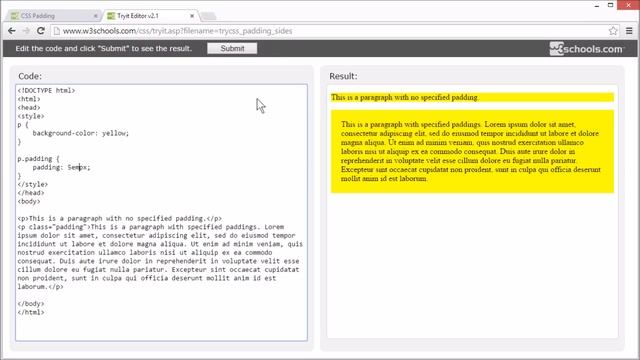Click the Submit button

click(232, 48)
